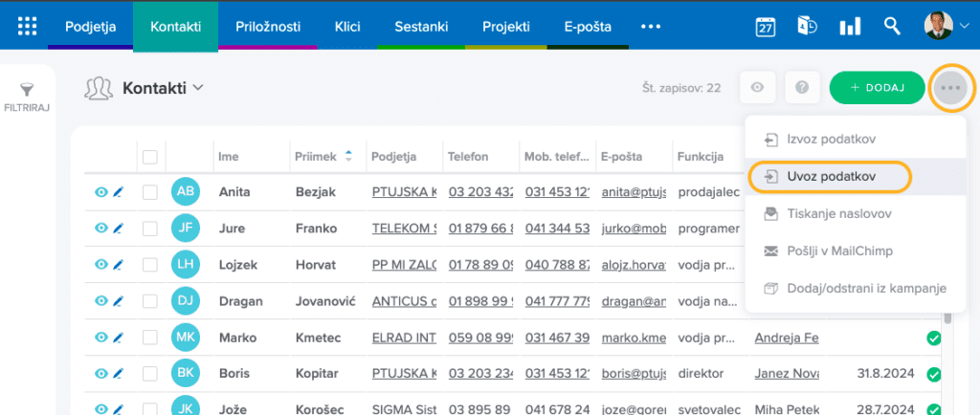Click the help question mark button
Viewport: 980px width, 415px height.
tap(802, 88)
